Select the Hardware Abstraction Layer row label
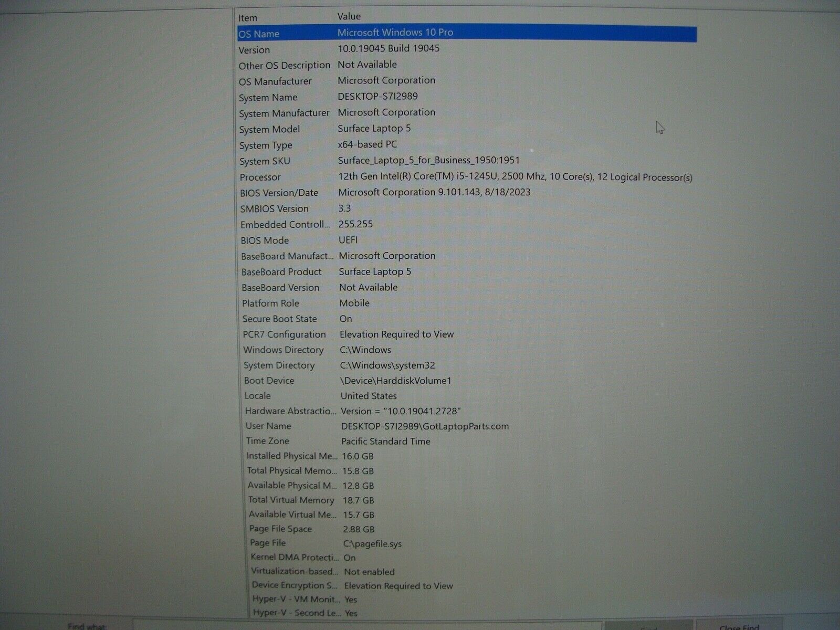The width and height of the screenshot is (840, 630). coord(291,412)
